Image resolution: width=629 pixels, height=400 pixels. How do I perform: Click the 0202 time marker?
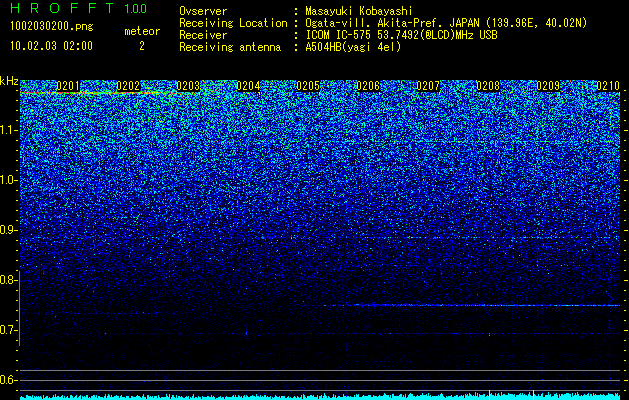pyautogui.click(x=128, y=86)
